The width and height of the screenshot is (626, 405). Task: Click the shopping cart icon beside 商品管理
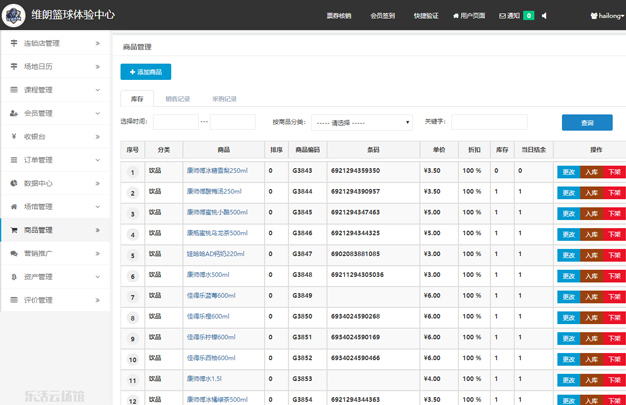pos(14,230)
